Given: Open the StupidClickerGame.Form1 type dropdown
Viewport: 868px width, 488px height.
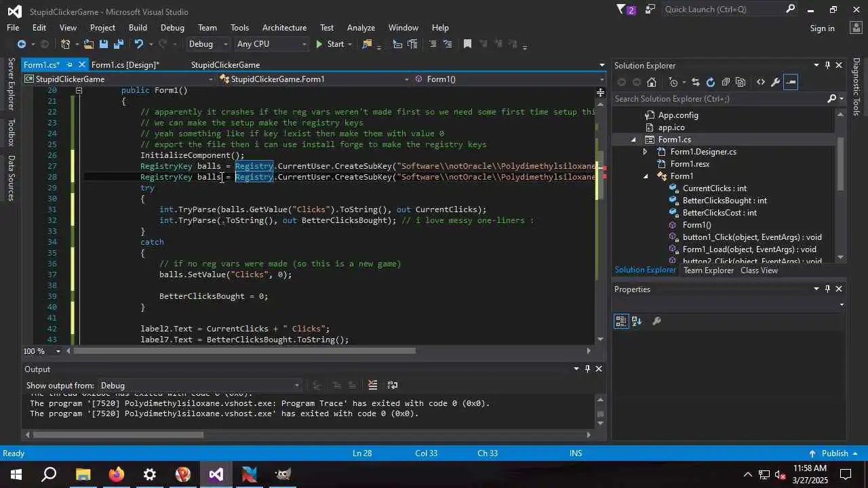Looking at the screenshot, I should coord(314,79).
